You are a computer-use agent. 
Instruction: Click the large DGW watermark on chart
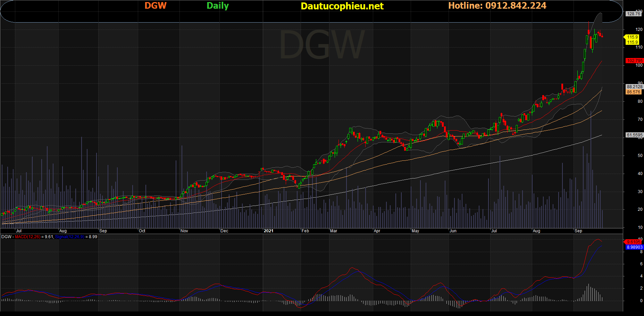(322, 45)
